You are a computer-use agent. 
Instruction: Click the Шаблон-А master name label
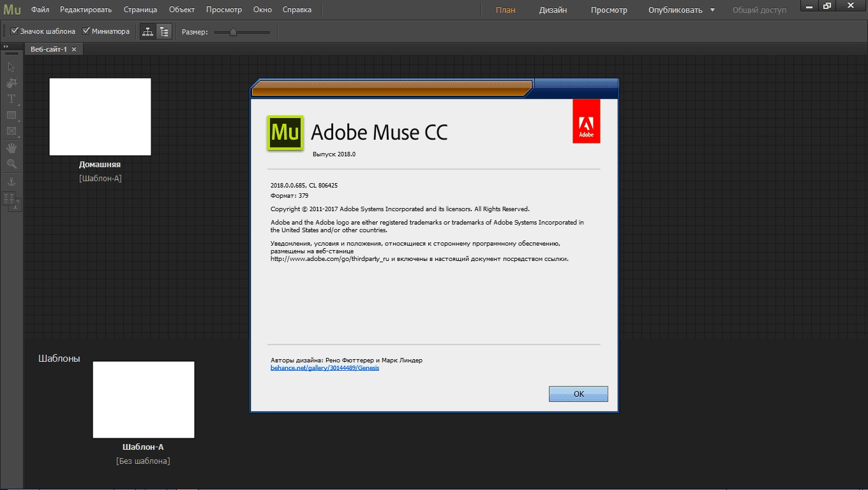(143, 447)
